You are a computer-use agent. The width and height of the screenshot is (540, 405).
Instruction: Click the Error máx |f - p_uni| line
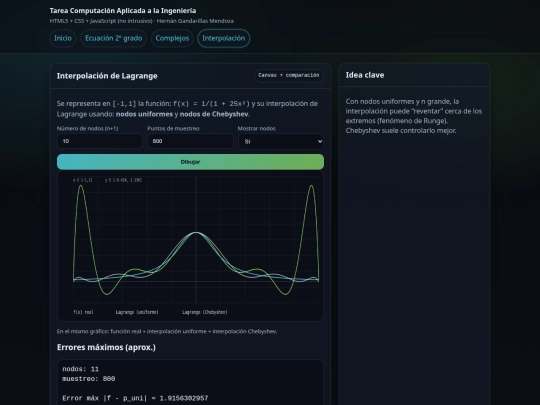click(x=135, y=398)
